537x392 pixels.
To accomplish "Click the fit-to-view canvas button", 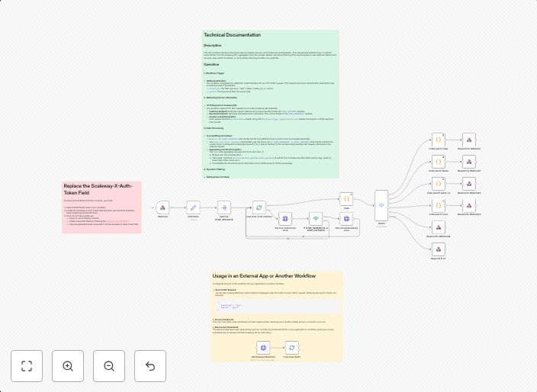I will (x=27, y=366).
